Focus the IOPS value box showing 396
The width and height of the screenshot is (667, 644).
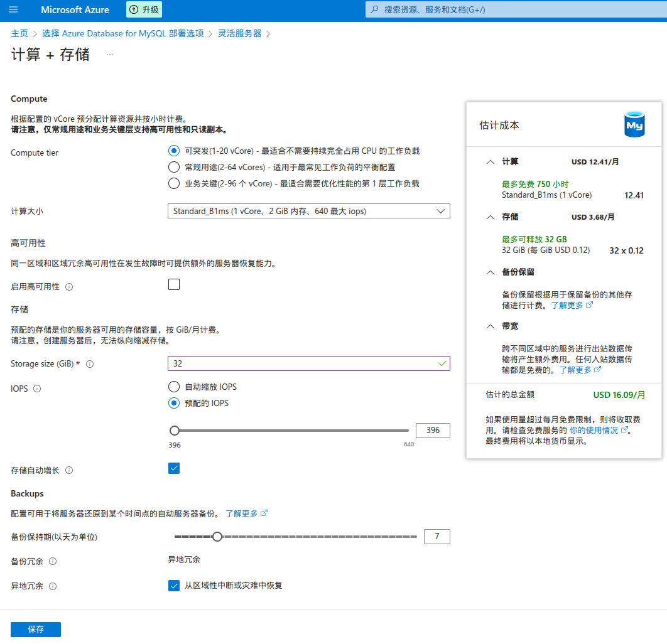[433, 430]
